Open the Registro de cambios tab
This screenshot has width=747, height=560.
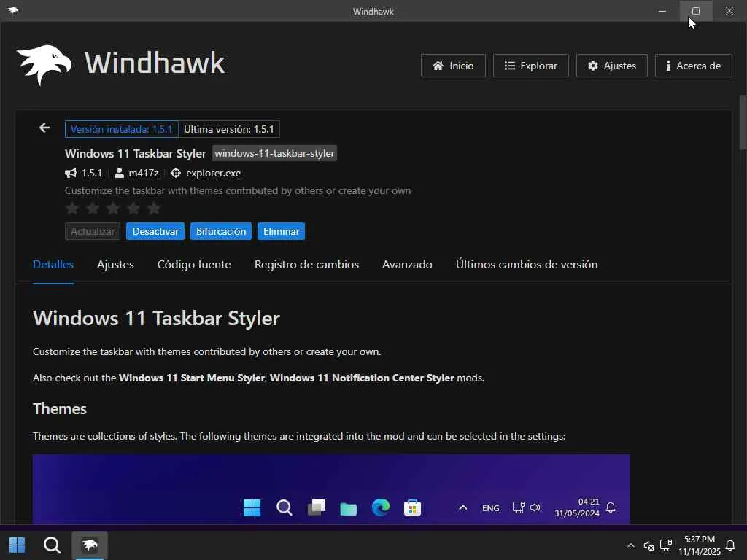pos(306,264)
